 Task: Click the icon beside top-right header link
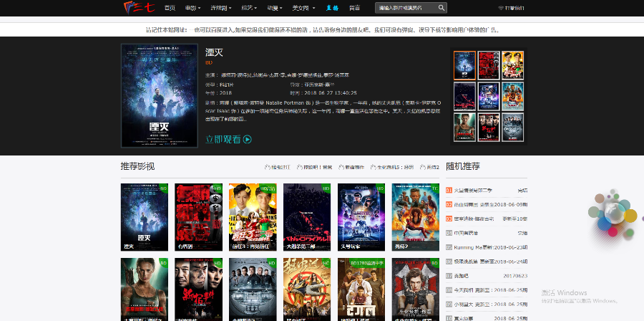coord(501,8)
